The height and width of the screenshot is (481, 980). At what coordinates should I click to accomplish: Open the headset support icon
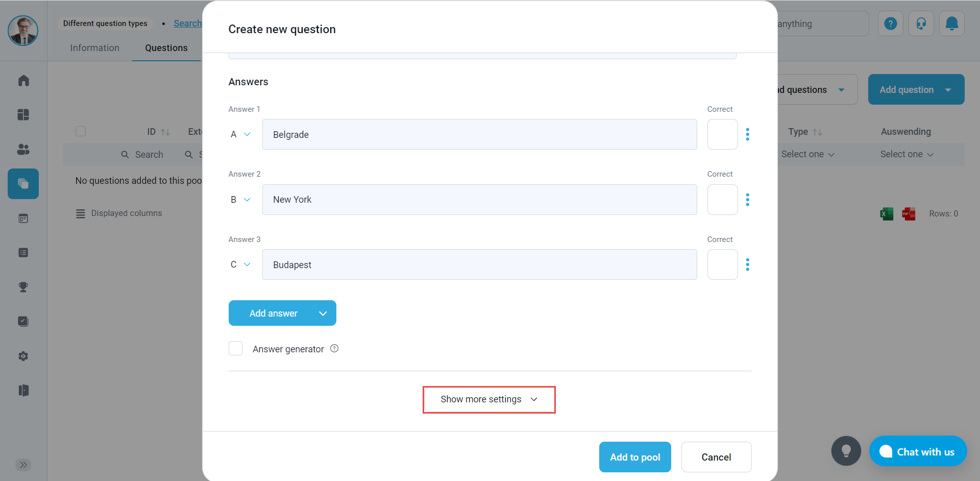(x=921, y=23)
